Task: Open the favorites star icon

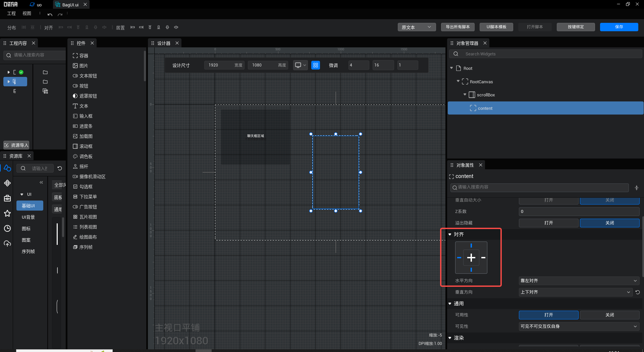Action: click(7, 213)
